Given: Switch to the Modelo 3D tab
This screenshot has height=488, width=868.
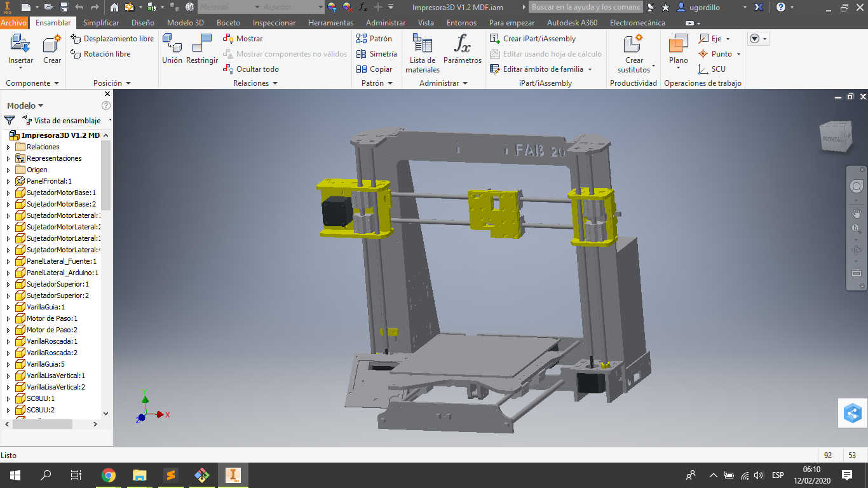Looking at the screenshot, I should point(186,23).
